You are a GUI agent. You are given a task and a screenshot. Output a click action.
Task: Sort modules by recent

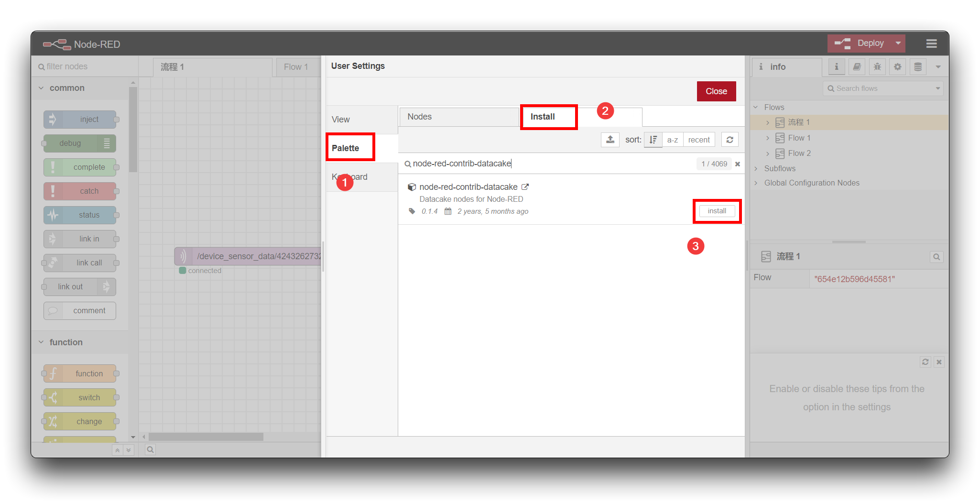click(699, 140)
